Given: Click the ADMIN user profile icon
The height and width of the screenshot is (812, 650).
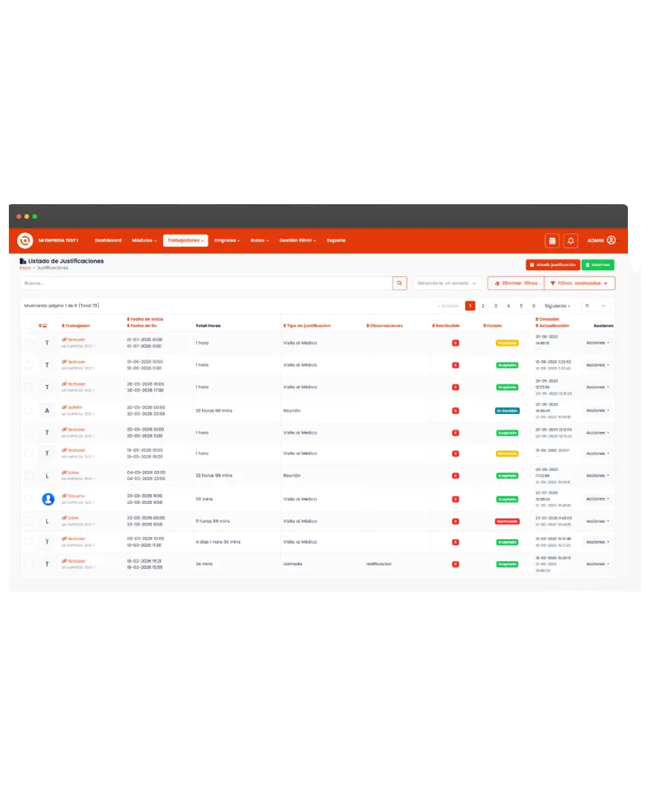Looking at the screenshot, I should click(x=611, y=240).
